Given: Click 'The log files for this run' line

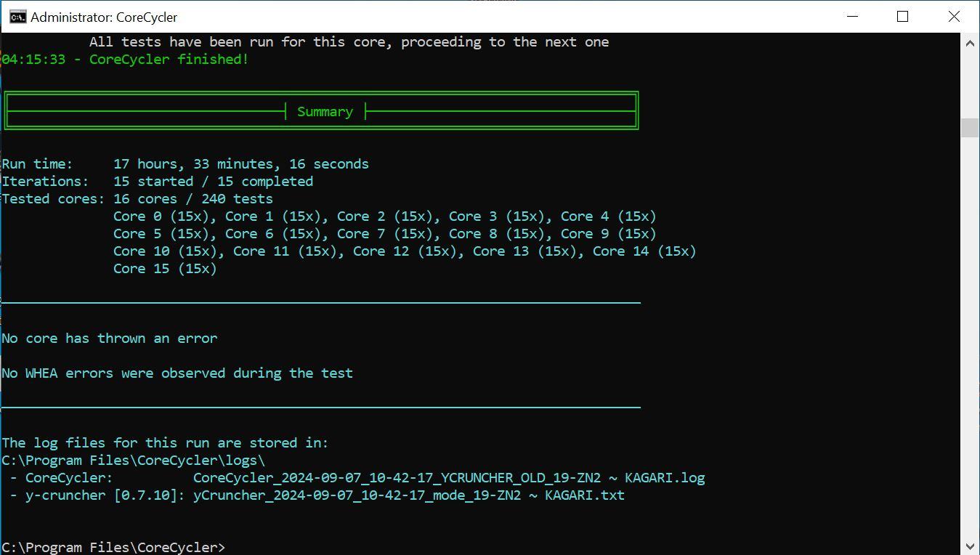Looking at the screenshot, I should tap(165, 443).
